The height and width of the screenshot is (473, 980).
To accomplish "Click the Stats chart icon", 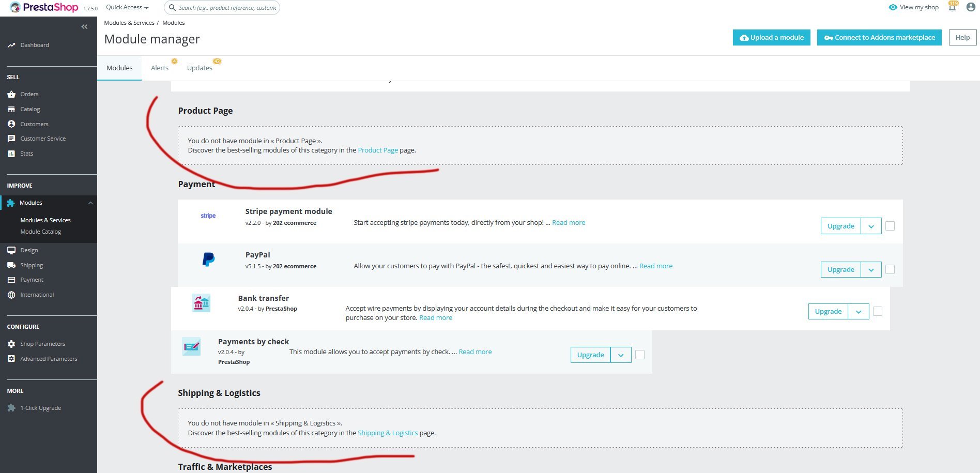I will pyautogui.click(x=11, y=154).
